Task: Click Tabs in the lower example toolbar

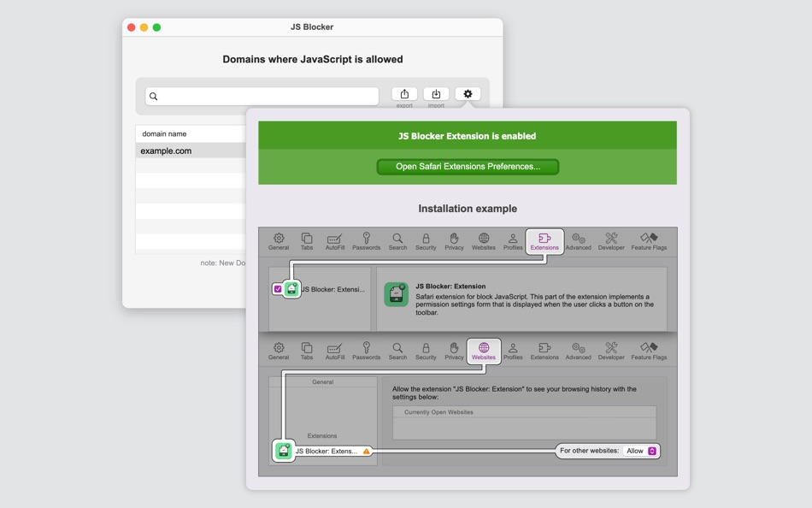Action: [307, 351]
